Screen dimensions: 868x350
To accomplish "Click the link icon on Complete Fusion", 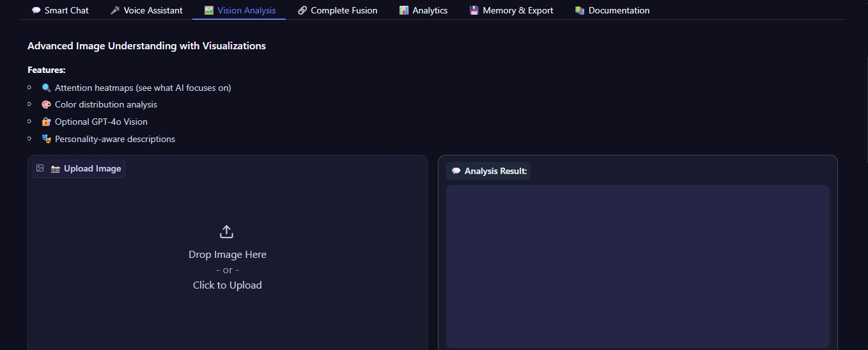I will (302, 10).
